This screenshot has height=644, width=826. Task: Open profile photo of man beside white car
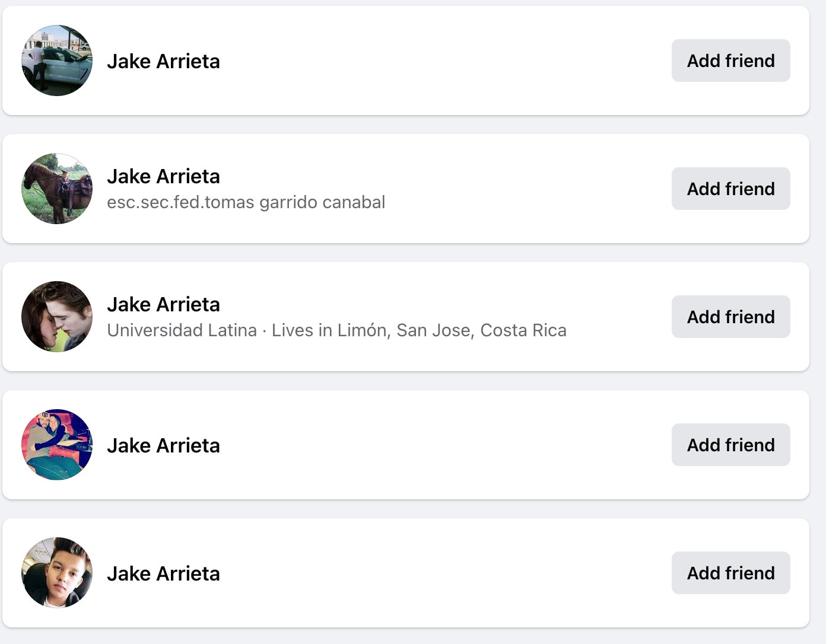tap(57, 60)
